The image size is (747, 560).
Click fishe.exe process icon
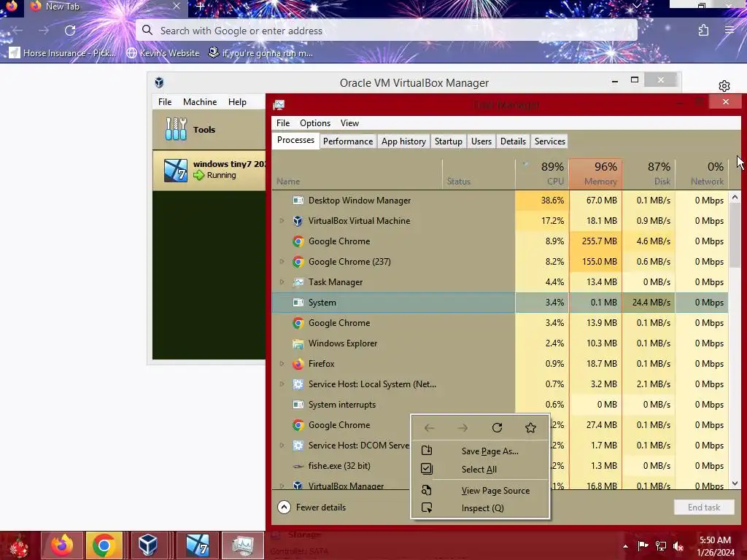click(298, 466)
